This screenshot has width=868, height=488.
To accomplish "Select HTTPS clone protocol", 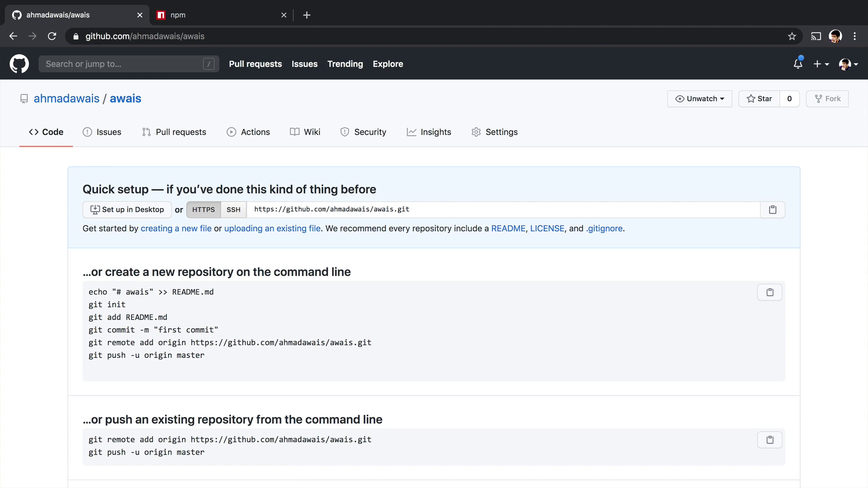I will (203, 210).
